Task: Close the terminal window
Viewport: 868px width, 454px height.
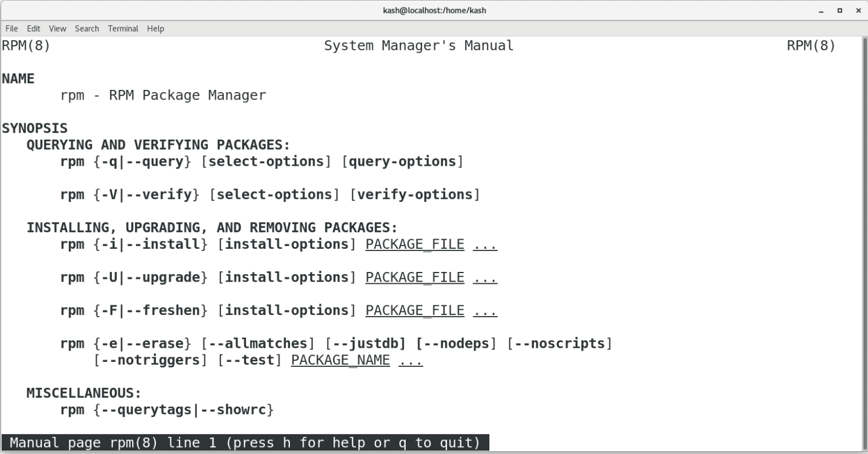Action: (x=857, y=10)
